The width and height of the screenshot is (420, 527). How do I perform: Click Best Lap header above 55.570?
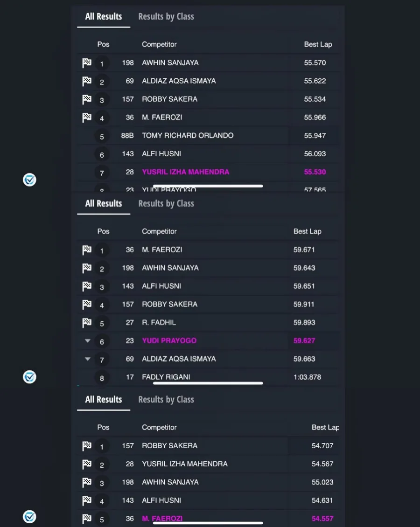pyautogui.click(x=318, y=44)
